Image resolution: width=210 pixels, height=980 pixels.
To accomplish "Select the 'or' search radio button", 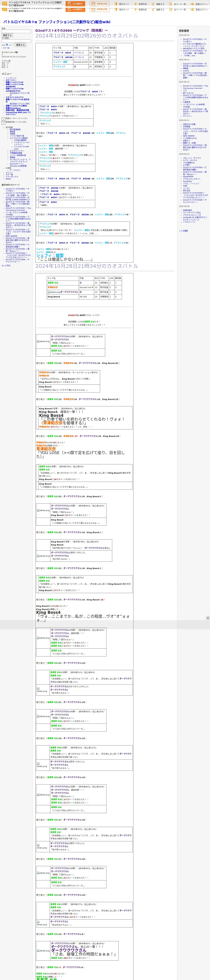I will (x=13, y=45).
